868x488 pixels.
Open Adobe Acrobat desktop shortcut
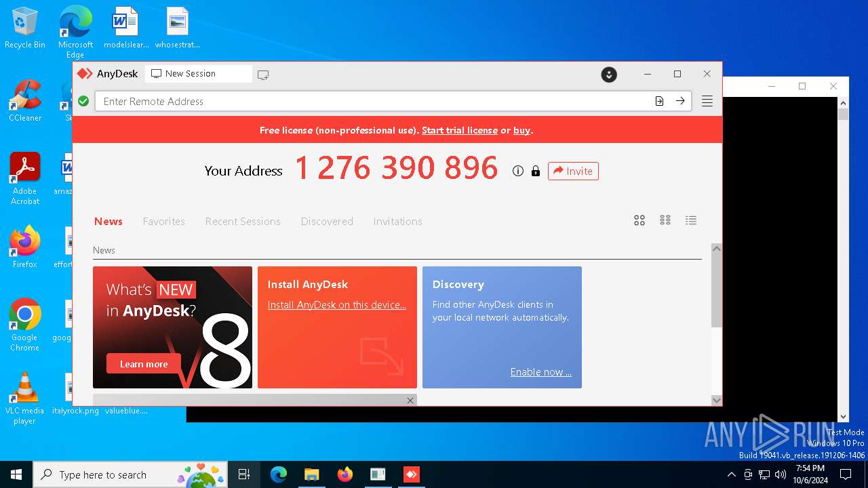coord(25,178)
